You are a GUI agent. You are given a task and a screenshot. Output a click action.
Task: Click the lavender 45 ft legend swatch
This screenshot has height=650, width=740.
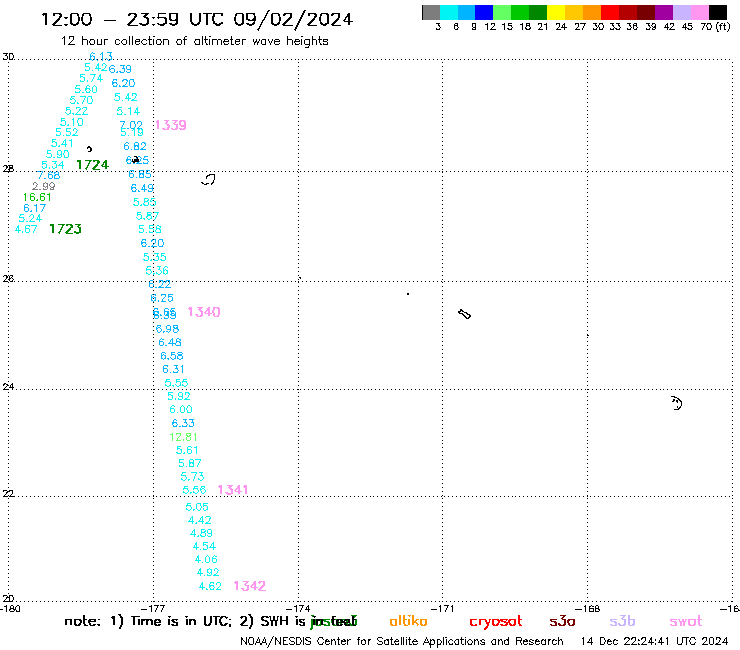[681, 12]
